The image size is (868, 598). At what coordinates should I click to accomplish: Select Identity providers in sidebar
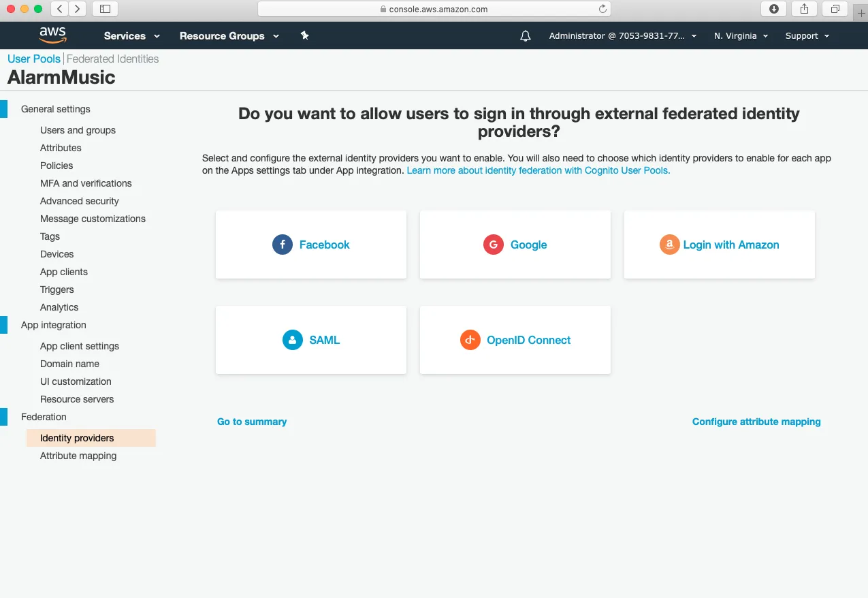tap(91, 438)
